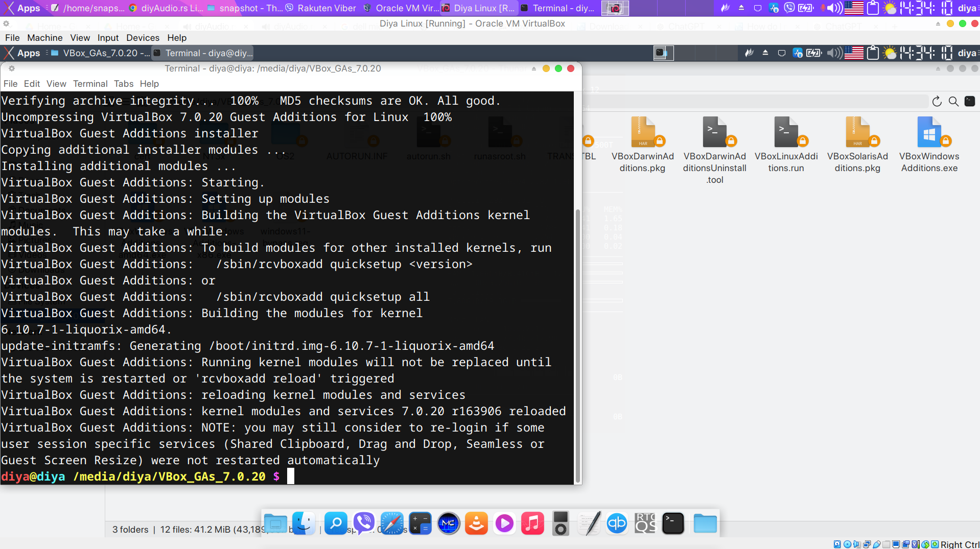The height and width of the screenshot is (549, 980).
Task: Switch to Oracle VM Vir... host taskbar window
Action: pyautogui.click(x=401, y=8)
